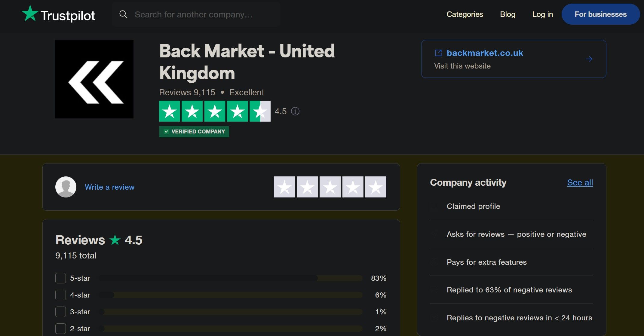Rate with the third empty star
This screenshot has height=336, width=644.
coord(330,187)
